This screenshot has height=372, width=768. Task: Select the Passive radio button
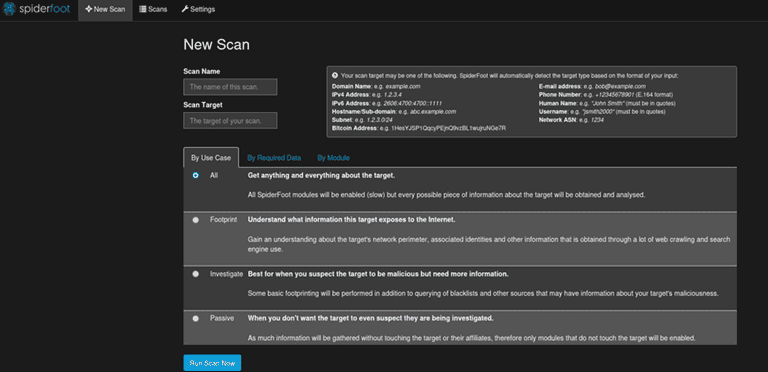[x=196, y=318]
